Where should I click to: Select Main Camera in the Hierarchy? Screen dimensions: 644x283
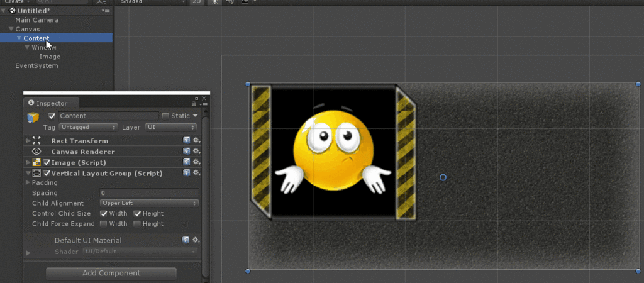click(x=37, y=19)
